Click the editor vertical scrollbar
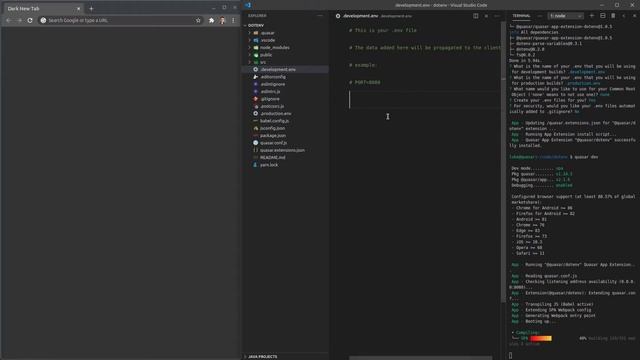The height and width of the screenshot is (360, 640). click(x=503, y=162)
